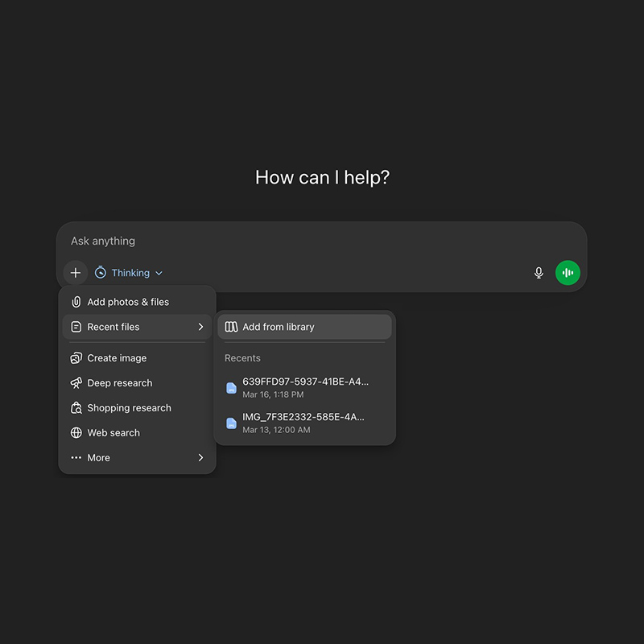Click the three-dots icon next to More
644x644 pixels.
(76, 458)
